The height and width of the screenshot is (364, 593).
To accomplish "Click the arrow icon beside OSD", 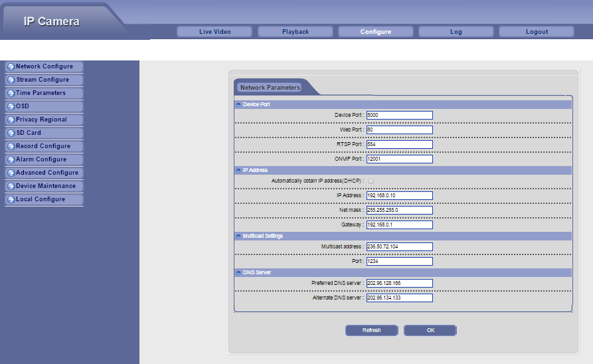I will 11,107.
